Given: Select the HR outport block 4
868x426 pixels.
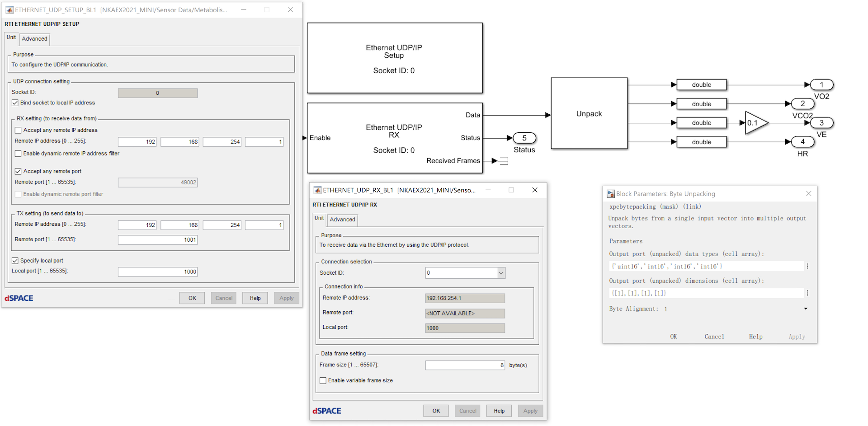Looking at the screenshot, I should tap(802, 142).
